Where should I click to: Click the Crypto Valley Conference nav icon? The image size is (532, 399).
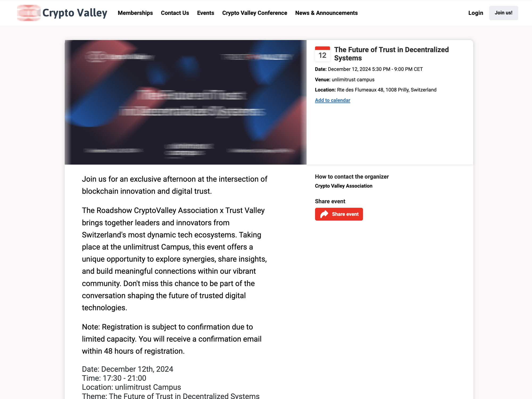(255, 13)
